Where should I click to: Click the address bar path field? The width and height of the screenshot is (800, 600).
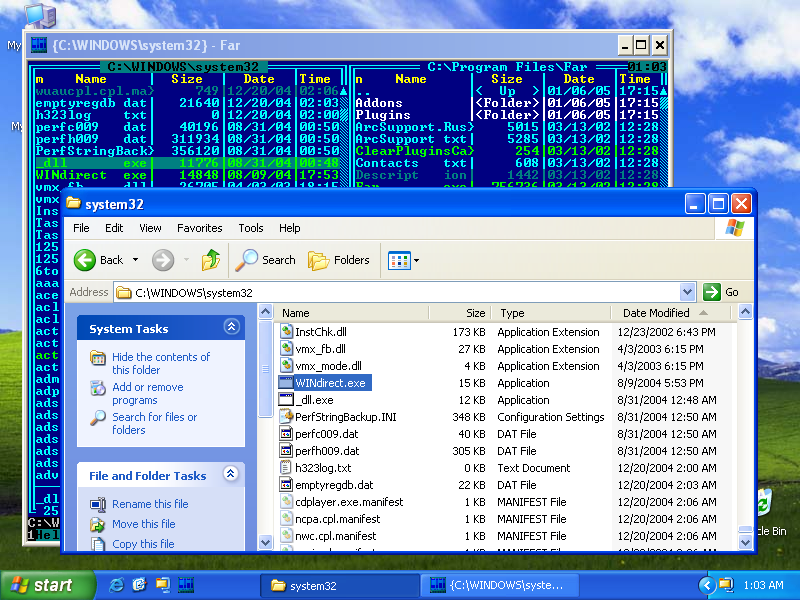(397, 292)
